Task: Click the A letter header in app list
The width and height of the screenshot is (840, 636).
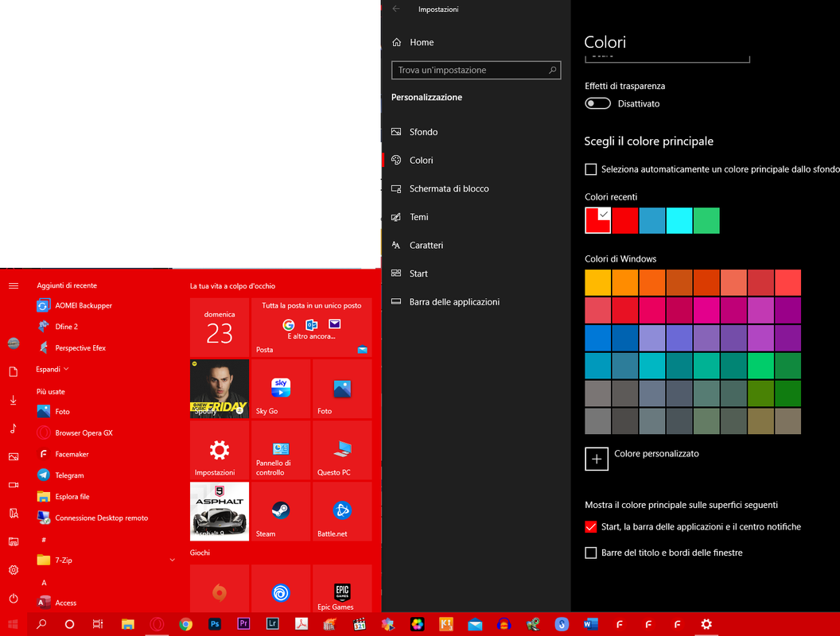Action: 44,583
